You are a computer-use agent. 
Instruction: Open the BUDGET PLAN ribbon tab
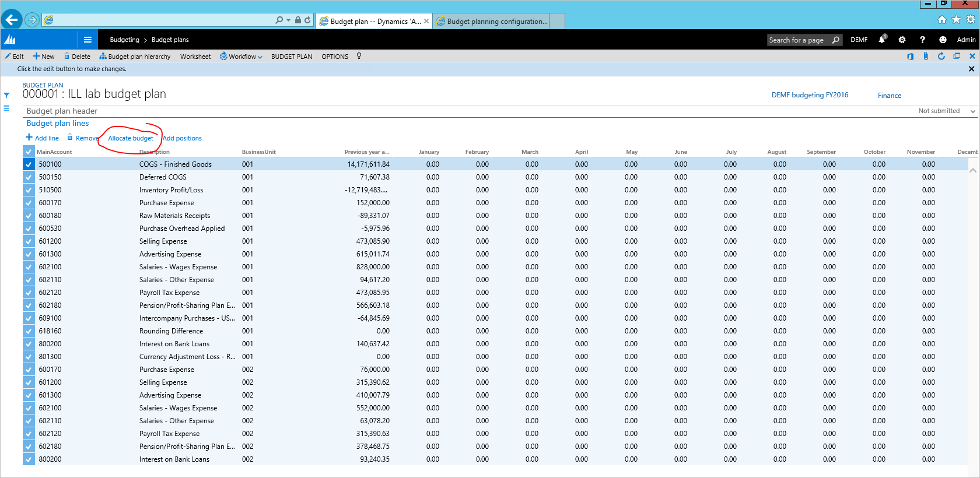292,57
